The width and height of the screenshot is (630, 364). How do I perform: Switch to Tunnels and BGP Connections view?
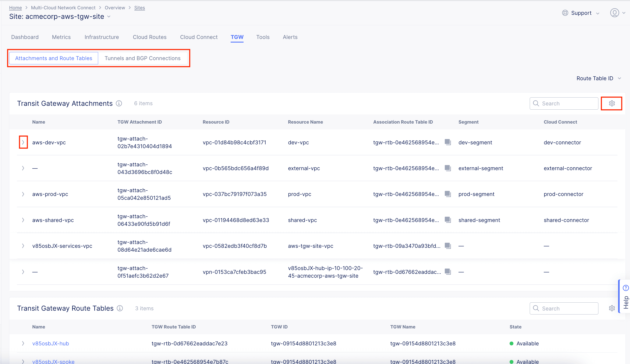[142, 58]
